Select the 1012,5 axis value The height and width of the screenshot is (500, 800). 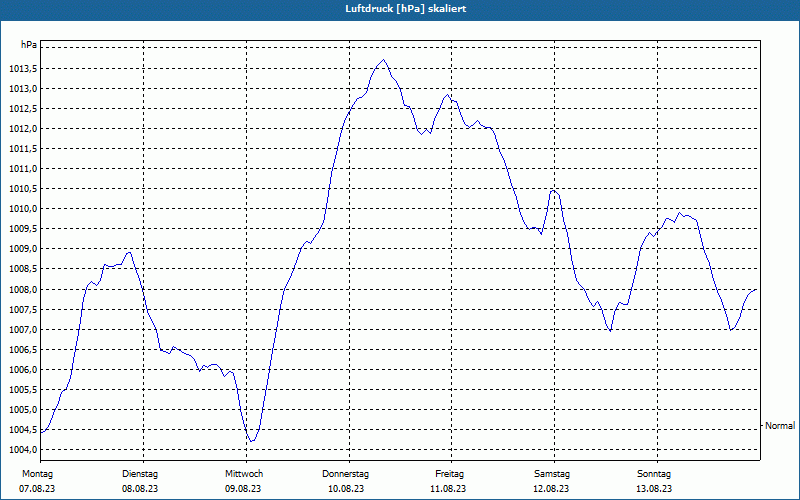click(x=23, y=109)
